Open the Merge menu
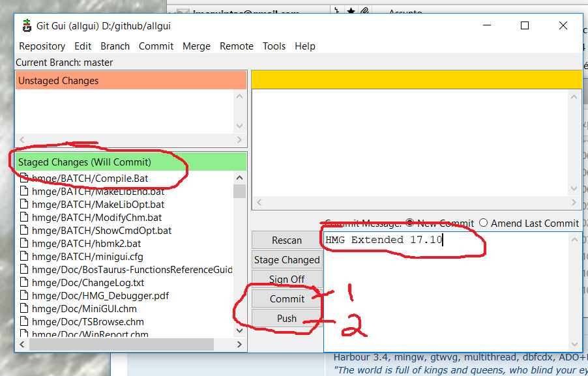This screenshot has height=376, width=588. click(196, 46)
